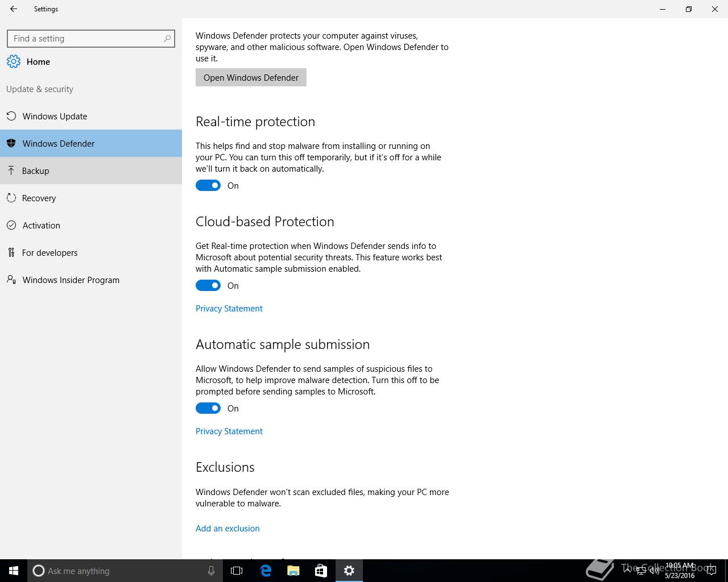Click the Cortana circle icon
This screenshot has width=728, height=582.
click(39, 571)
